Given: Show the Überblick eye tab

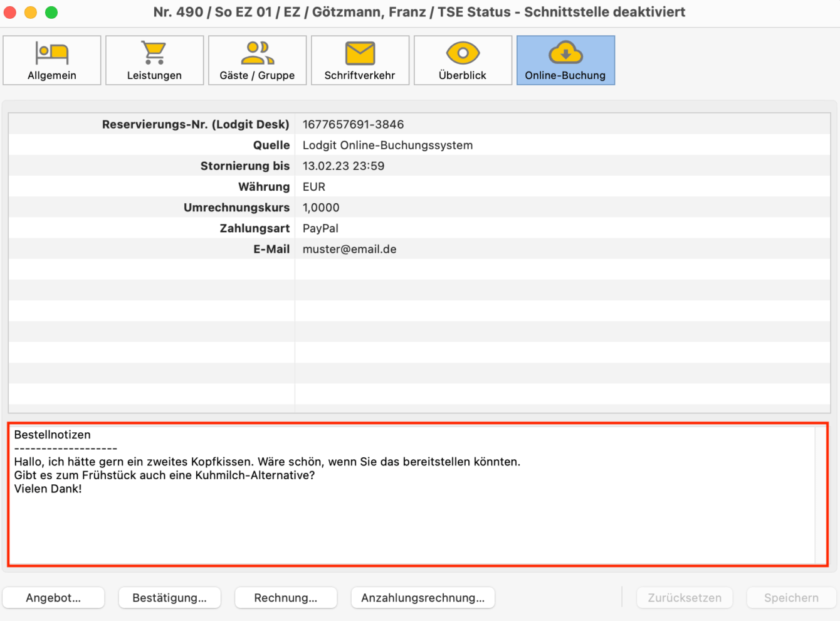Looking at the screenshot, I should click(463, 60).
